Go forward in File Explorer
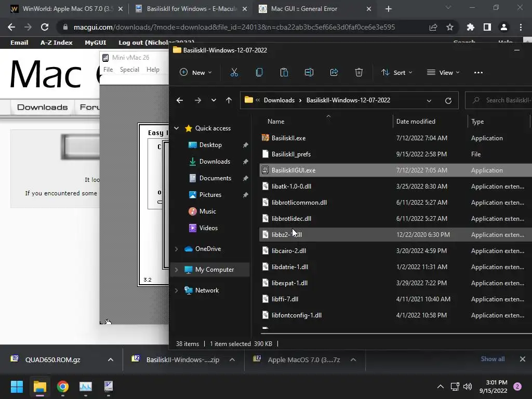 tap(198, 100)
